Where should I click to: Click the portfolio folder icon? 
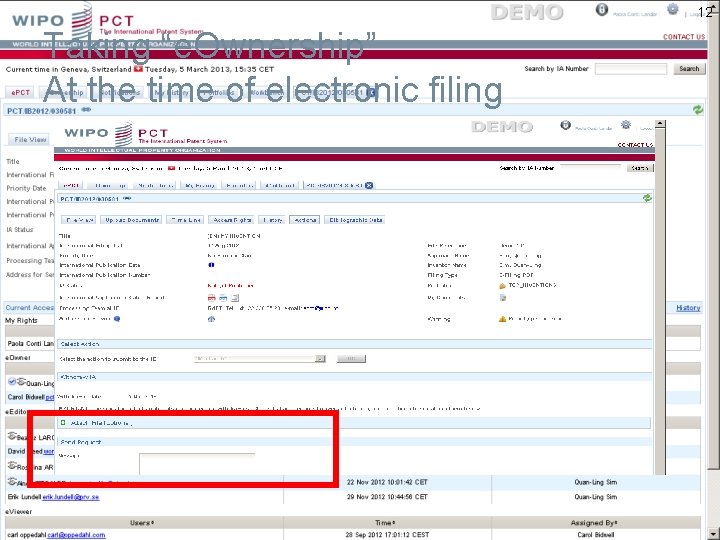pos(502,286)
